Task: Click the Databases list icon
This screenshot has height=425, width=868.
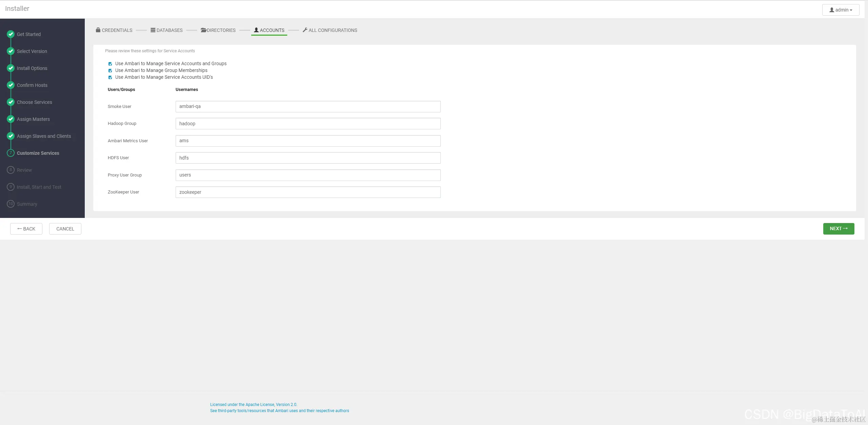Action: coord(153,30)
